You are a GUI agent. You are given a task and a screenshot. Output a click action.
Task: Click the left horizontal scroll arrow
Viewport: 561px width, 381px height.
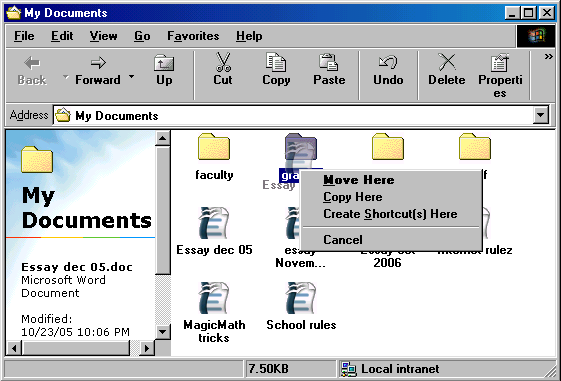14,348
